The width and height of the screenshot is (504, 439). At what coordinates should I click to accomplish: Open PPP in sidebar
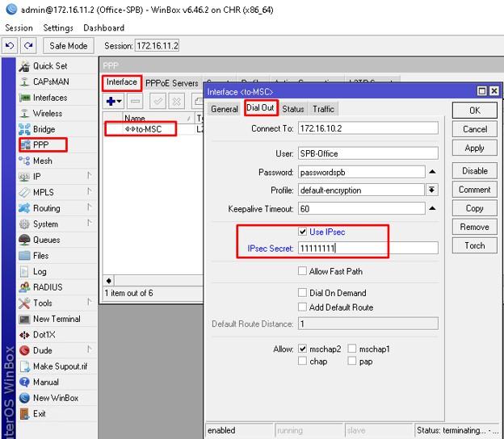pyautogui.click(x=40, y=144)
